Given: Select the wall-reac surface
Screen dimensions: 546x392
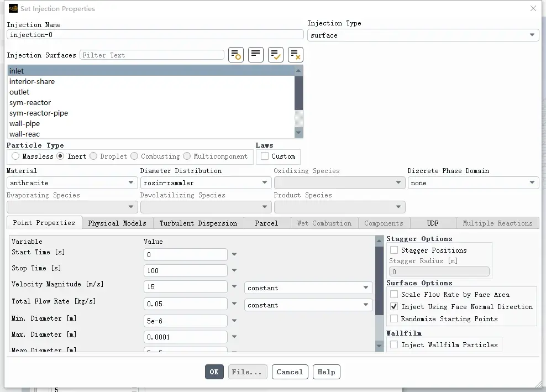Looking at the screenshot, I should pos(151,134).
